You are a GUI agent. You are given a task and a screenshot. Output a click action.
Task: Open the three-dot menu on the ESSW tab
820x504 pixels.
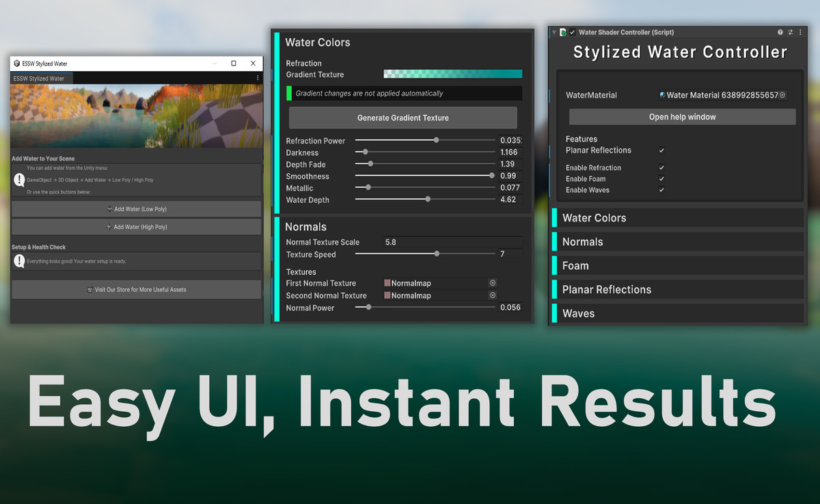click(257, 78)
